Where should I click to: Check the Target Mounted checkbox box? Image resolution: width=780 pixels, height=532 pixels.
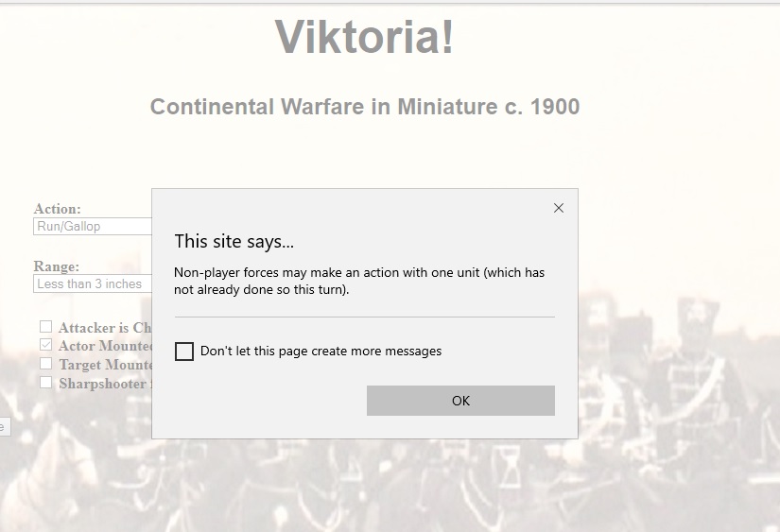[x=45, y=364]
